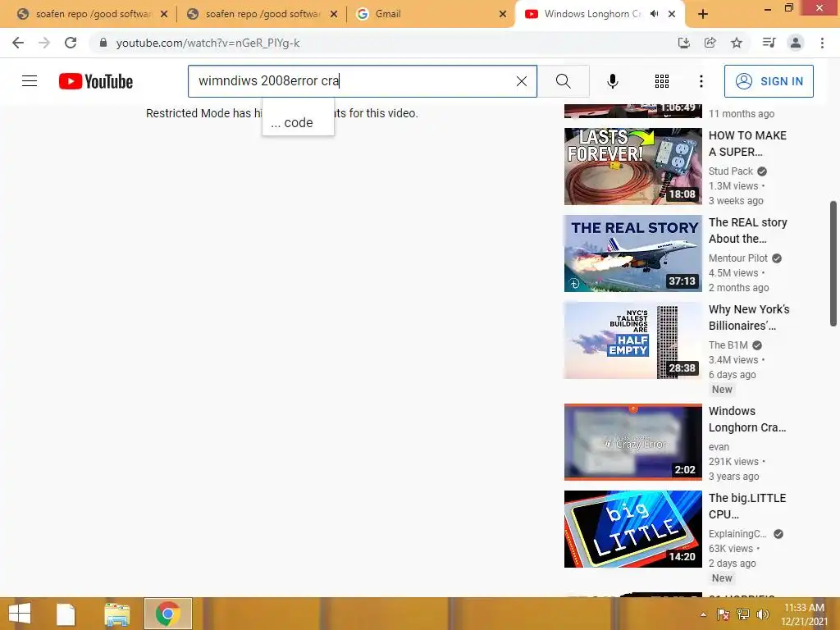Click the install app icon in address bar
840x630 pixels.
(683, 43)
